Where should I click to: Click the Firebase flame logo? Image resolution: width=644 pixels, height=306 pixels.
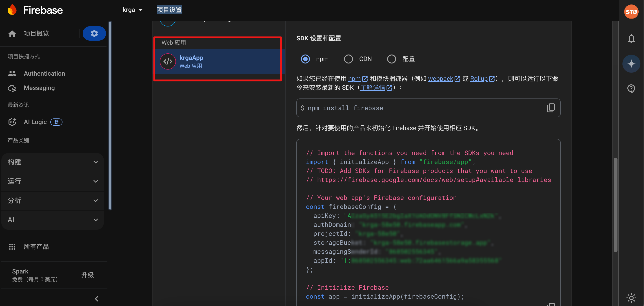coord(12,9)
